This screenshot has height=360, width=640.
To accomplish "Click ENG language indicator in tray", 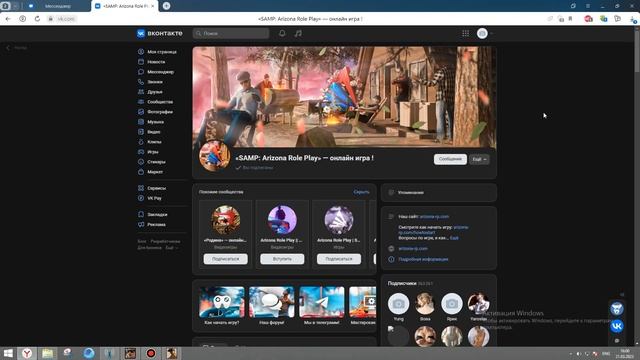I will tap(606, 353).
